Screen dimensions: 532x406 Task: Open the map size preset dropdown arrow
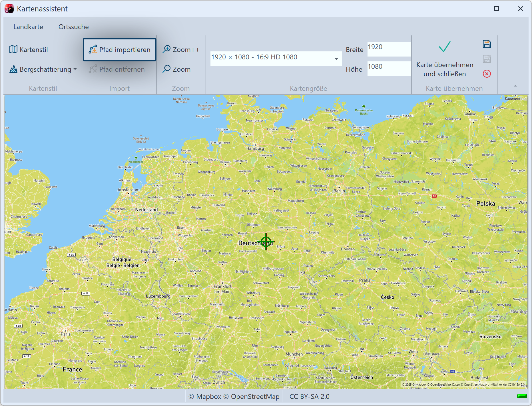[336, 59]
